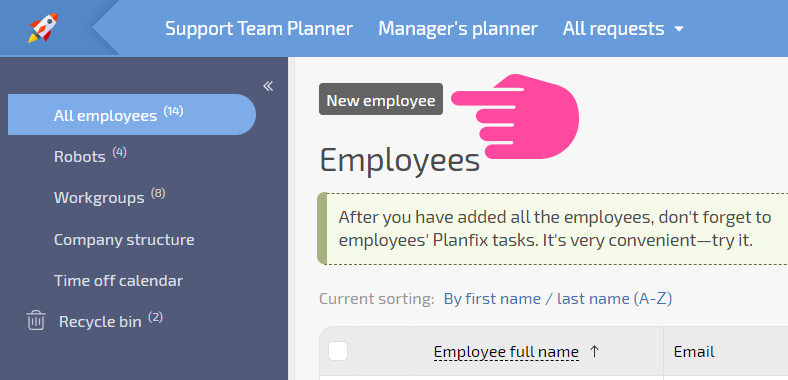Click the Recycle bin trash icon

36,321
